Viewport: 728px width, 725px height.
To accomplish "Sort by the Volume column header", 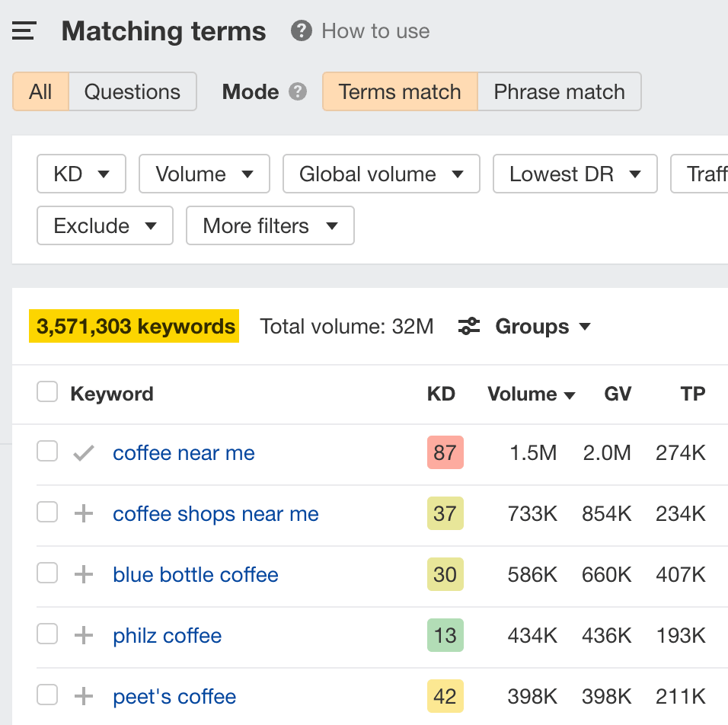I will [x=531, y=394].
